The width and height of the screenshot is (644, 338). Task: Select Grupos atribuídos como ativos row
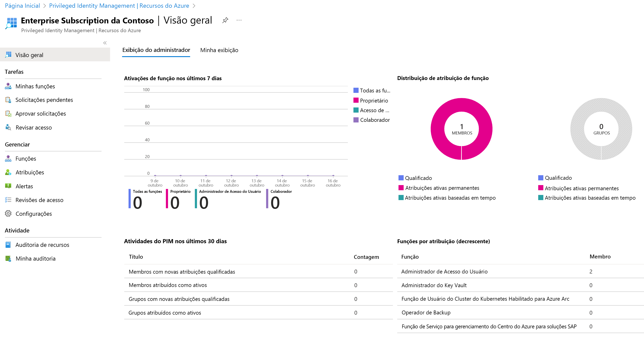point(259,313)
